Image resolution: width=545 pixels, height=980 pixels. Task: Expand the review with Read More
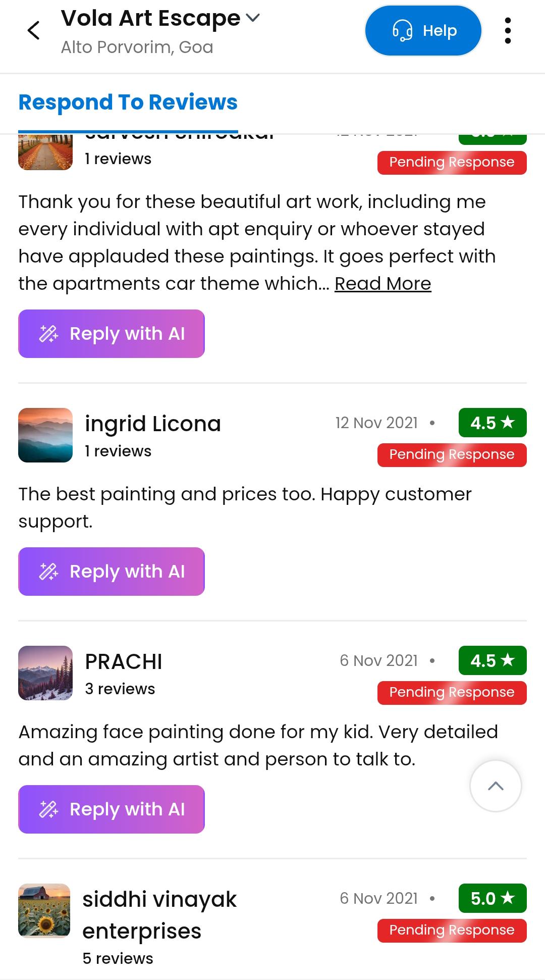point(383,284)
